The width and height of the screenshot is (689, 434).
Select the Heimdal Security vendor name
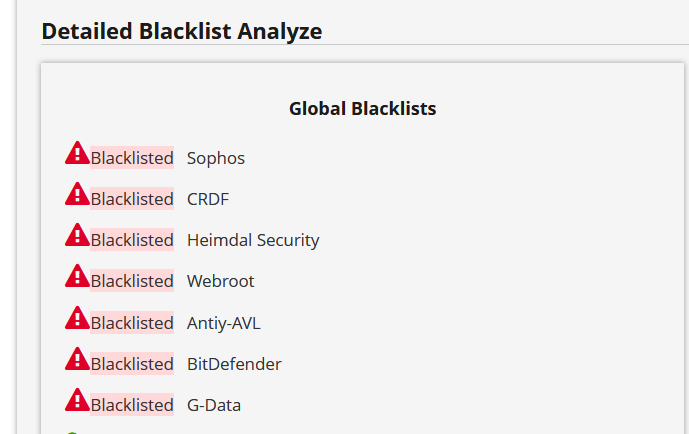click(253, 240)
